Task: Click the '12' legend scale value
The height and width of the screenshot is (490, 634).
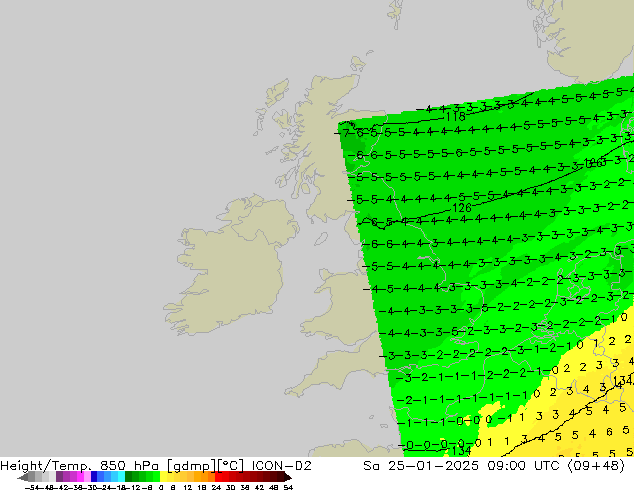Action: pos(188,487)
